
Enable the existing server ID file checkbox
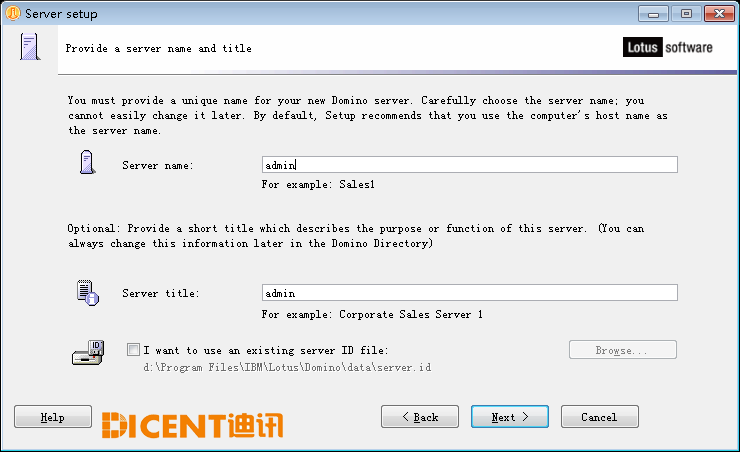133,350
